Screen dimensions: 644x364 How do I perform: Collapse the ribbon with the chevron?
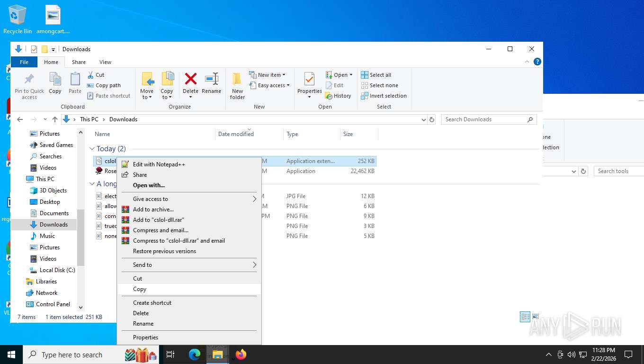pos(527,62)
